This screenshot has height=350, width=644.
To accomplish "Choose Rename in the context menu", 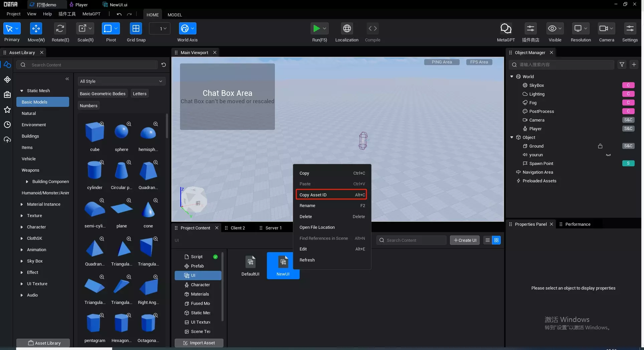I will click(x=332, y=206).
